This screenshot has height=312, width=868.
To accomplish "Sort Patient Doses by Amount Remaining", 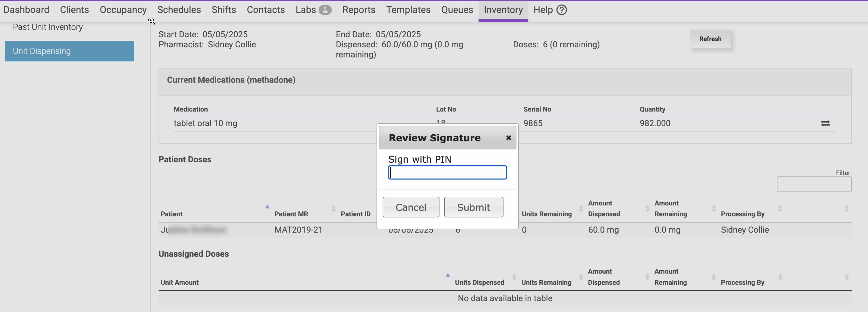I will coord(670,209).
